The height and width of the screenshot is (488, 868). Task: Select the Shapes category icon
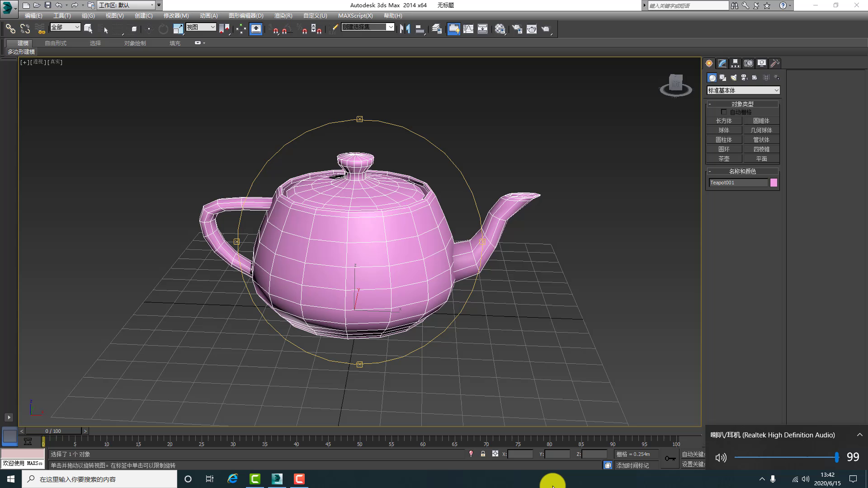[723, 78]
